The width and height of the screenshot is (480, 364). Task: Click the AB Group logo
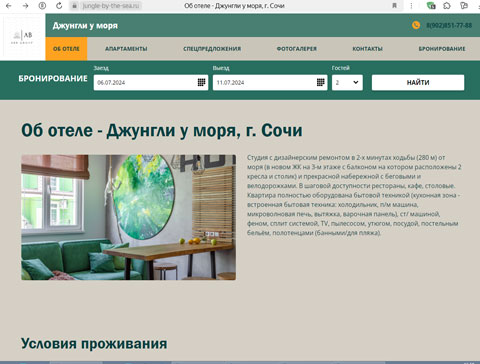[x=22, y=37]
